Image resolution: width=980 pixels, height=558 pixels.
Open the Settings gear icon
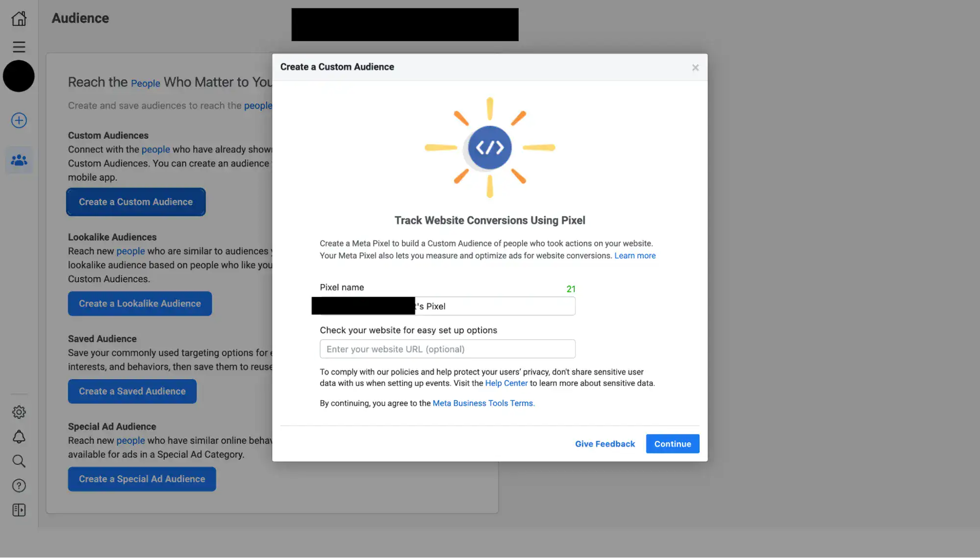[19, 412]
